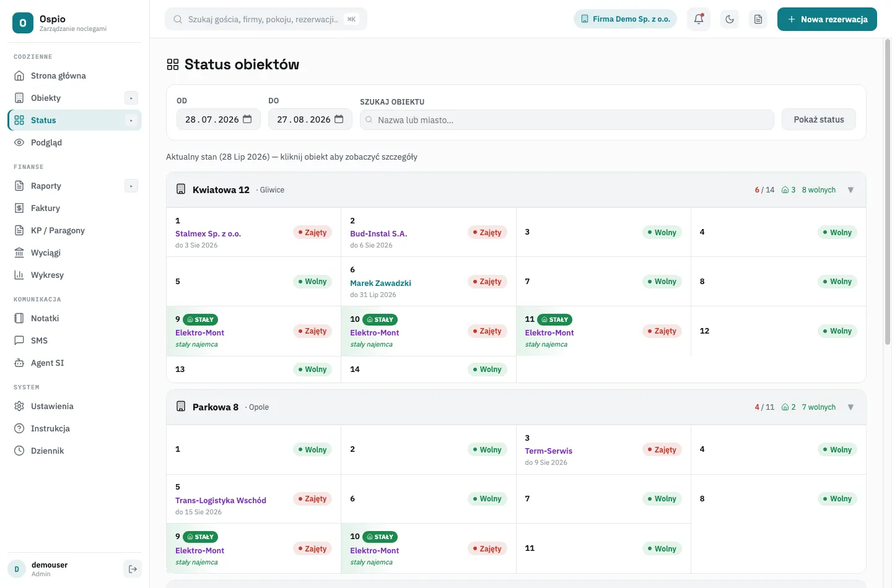Open the document icon in top bar
The image size is (892, 588).
click(x=758, y=19)
